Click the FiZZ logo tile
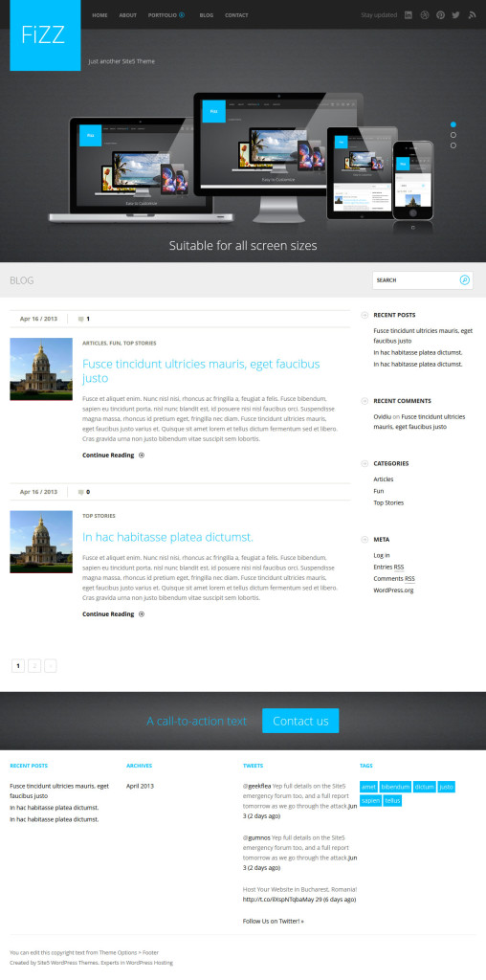 [x=45, y=35]
